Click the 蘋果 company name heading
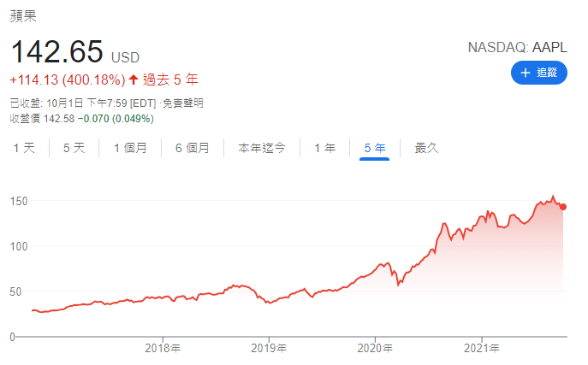The image size is (588, 365). click(23, 16)
